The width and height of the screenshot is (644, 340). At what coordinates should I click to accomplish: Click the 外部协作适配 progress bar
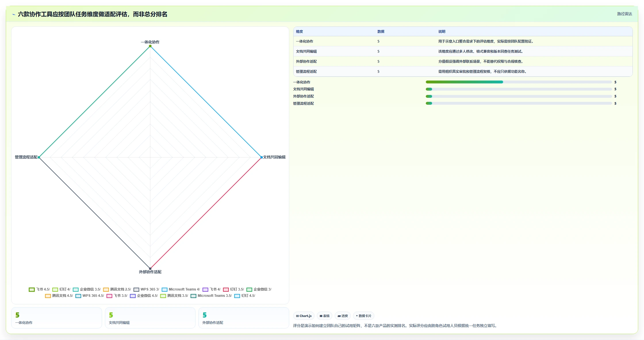[519, 96]
